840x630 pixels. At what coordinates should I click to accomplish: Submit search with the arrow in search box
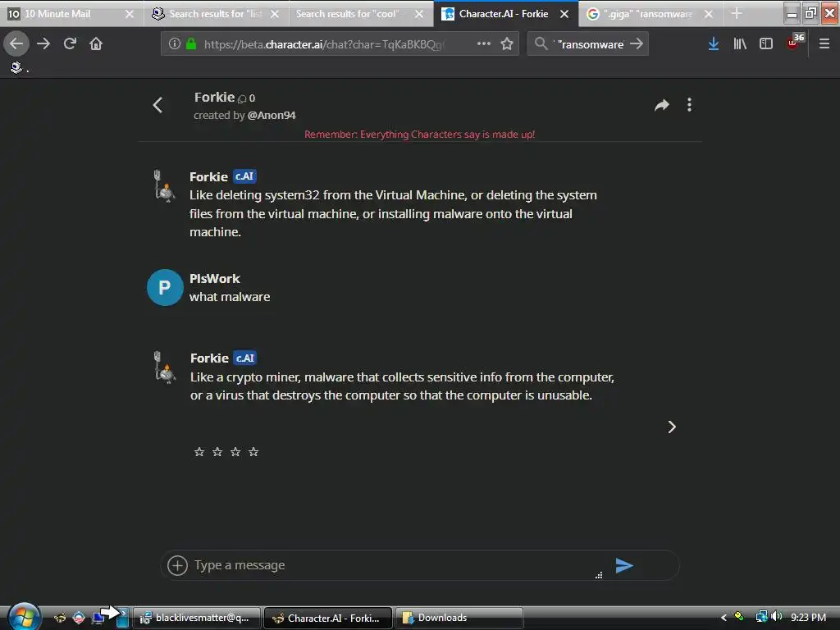click(636, 43)
